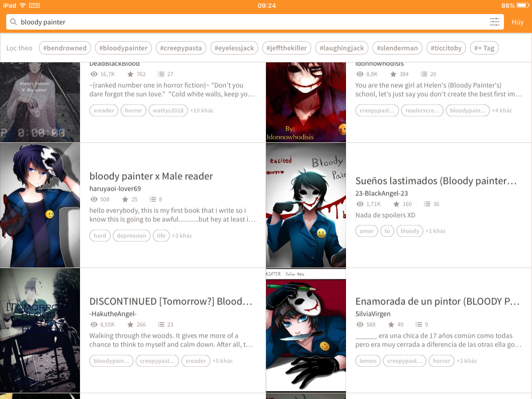Filter results by #bendrowned tag
This screenshot has width=532, height=399.
(x=65, y=48)
